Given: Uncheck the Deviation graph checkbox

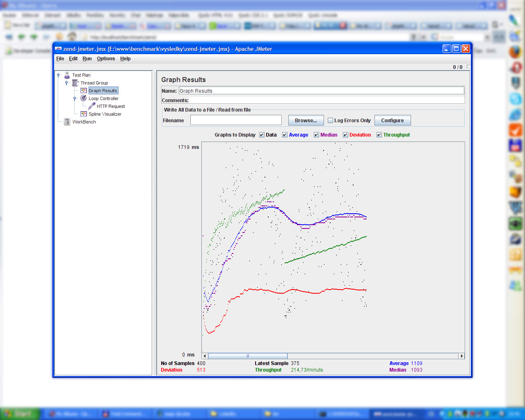Looking at the screenshot, I should click(345, 135).
